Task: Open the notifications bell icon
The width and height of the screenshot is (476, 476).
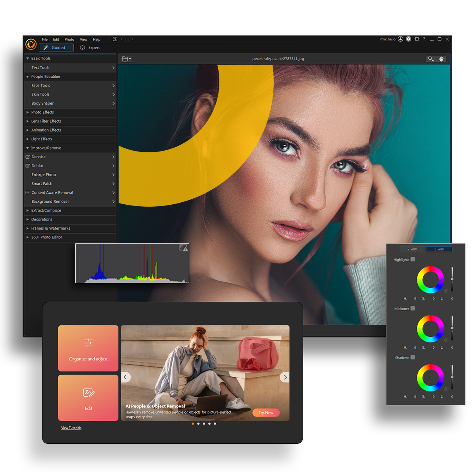Action: click(409, 39)
